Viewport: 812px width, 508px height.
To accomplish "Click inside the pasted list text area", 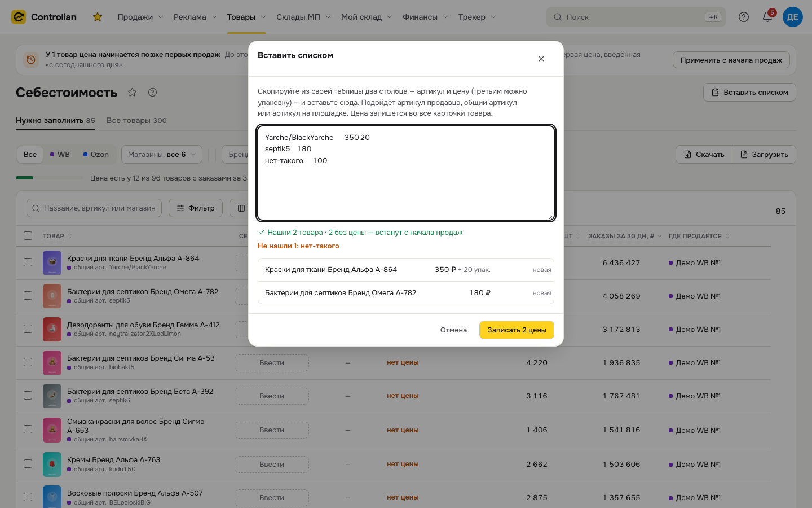I will 406,173.
